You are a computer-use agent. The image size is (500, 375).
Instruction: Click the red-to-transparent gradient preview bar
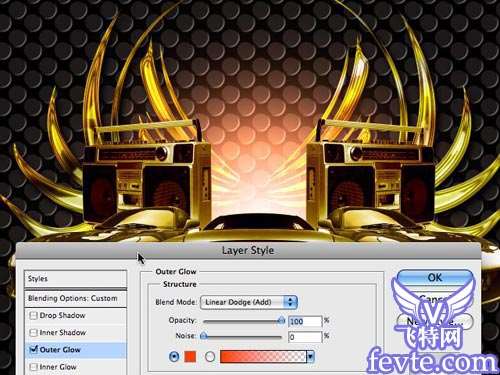[263, 357]
